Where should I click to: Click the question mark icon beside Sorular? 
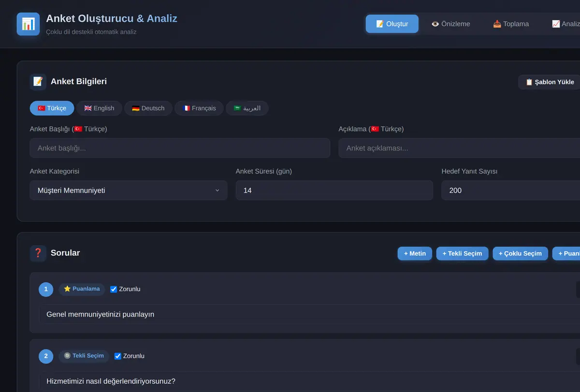click(x=38, y=253)
